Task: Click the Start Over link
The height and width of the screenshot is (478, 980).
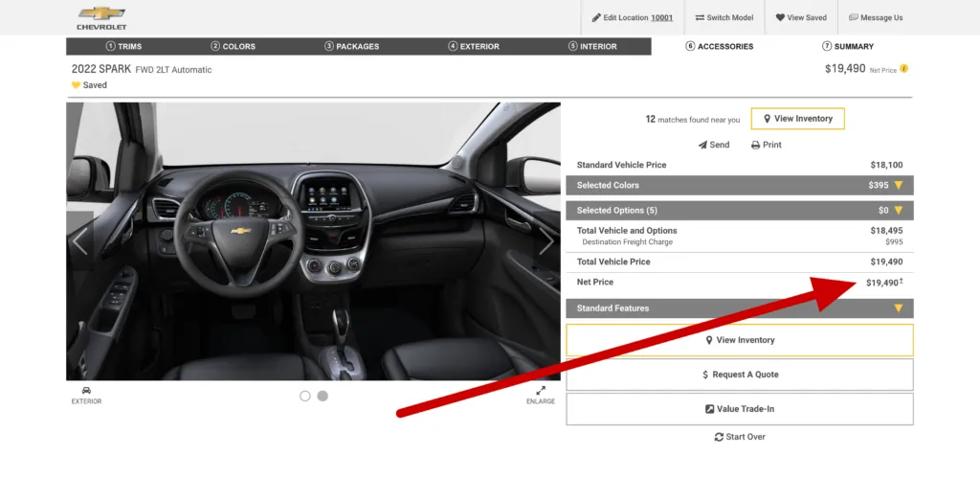Action: (740, 437)
